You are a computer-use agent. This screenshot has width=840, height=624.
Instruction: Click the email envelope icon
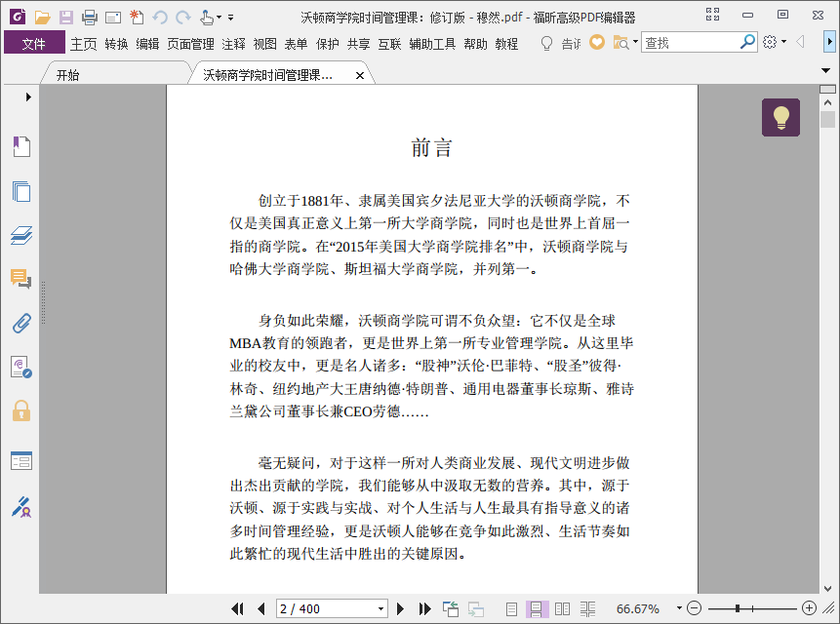click(x=113, y=19)
